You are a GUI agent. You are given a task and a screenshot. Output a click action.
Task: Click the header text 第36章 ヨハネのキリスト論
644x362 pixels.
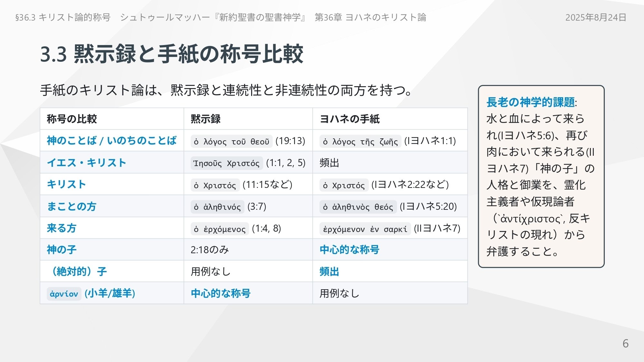(370, 17)
